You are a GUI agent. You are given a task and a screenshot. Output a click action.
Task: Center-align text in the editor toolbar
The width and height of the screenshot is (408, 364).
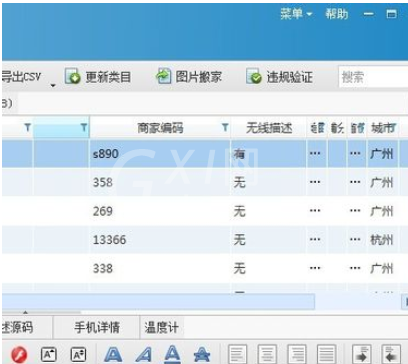click(x=267, y=354)
